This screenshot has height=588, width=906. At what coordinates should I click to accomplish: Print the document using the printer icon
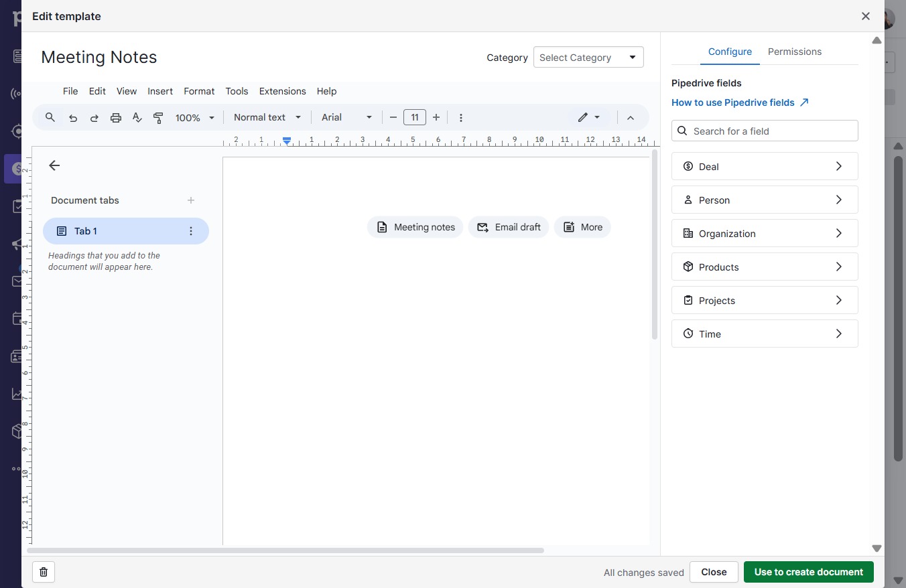(x=116, y=118)
